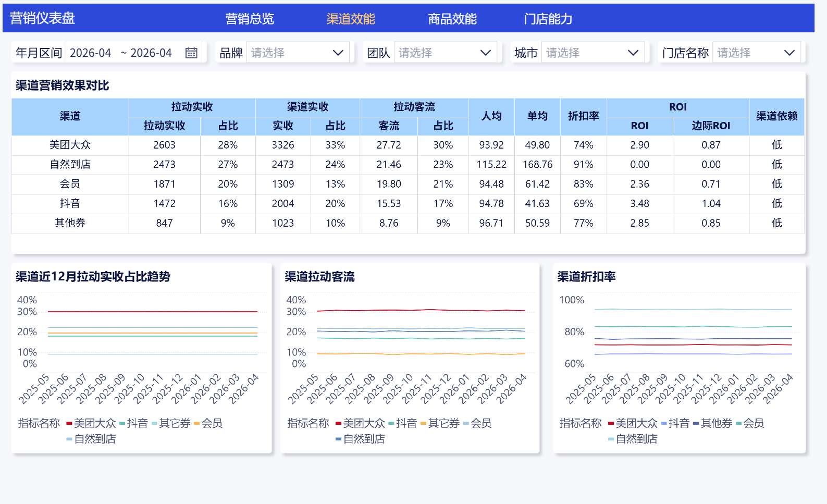The height and width of the screenshot is (504, 827).
Task: Click the 渠道依赖 column header
Action: click(776, 116)
